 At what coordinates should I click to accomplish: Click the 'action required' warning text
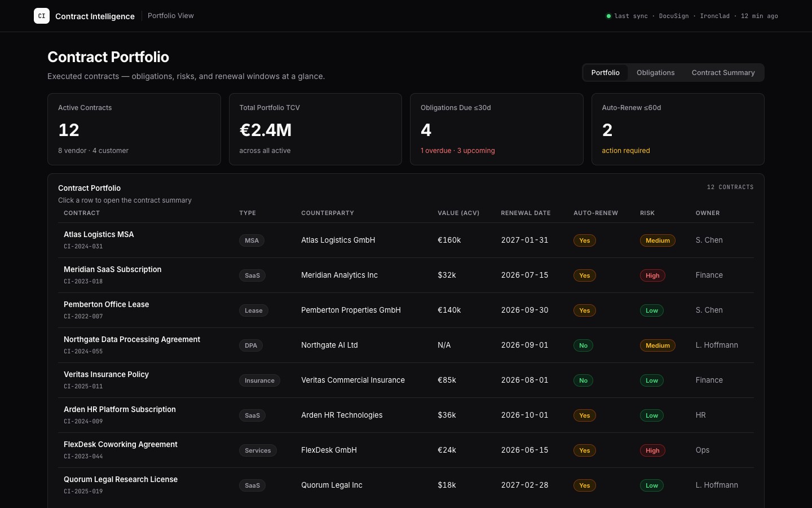pyautogui.click(x=626, y=151)
